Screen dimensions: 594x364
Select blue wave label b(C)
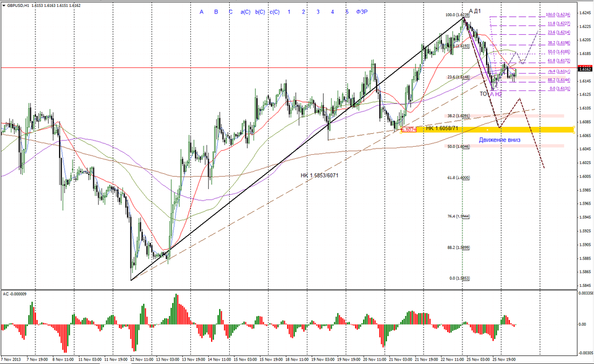point(260,12)
